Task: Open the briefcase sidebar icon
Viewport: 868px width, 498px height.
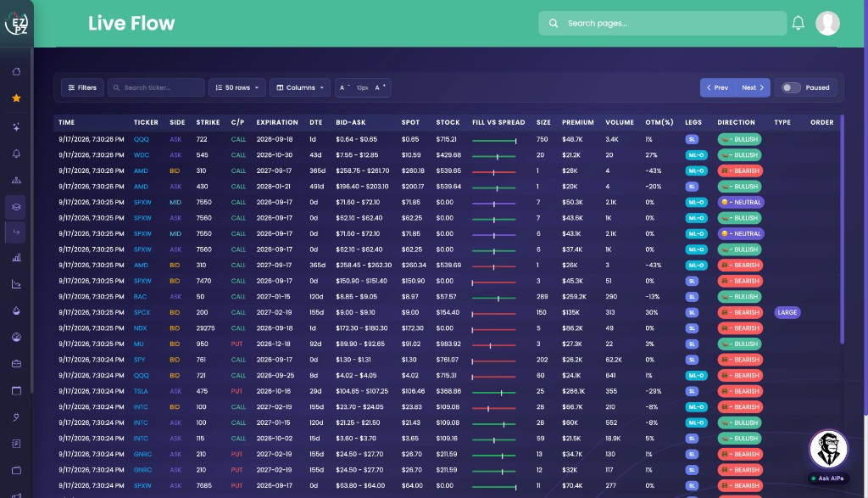Action: pyautogui.click(x=17, y=364)
